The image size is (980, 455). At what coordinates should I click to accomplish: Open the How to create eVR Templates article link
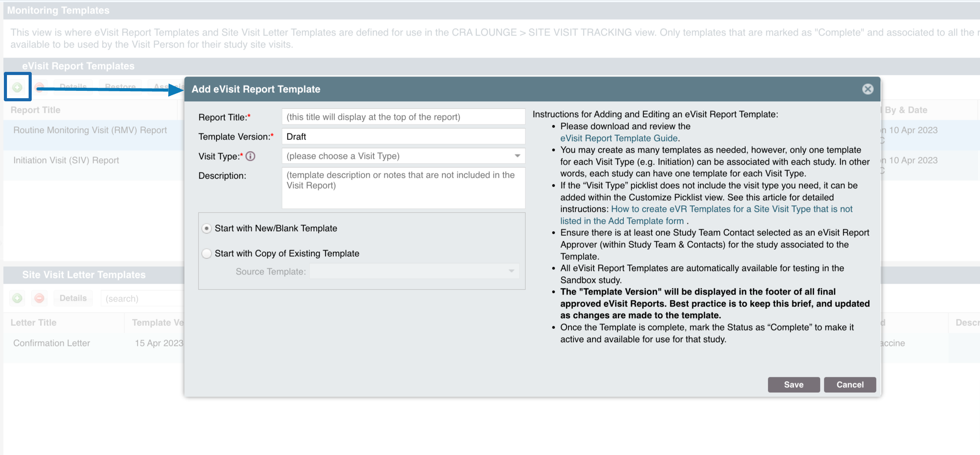point(706,215)
